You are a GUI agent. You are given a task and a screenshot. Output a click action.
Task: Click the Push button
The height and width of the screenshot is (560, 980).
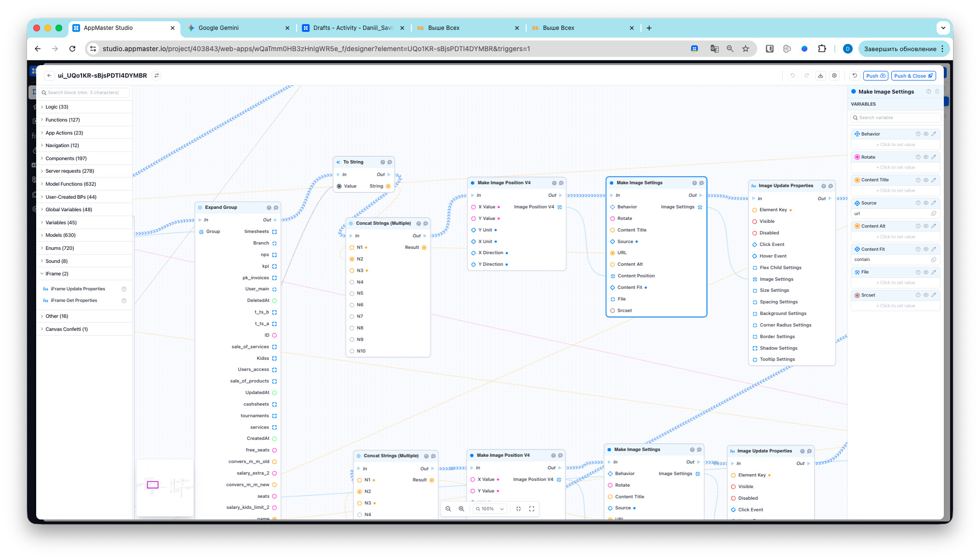tap(875, 76)
